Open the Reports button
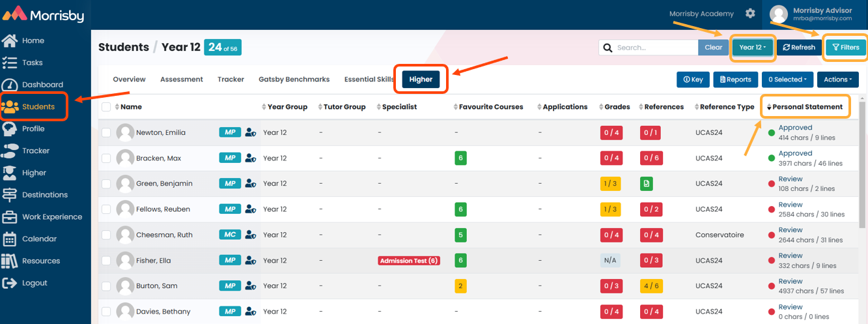 point(735,80)
